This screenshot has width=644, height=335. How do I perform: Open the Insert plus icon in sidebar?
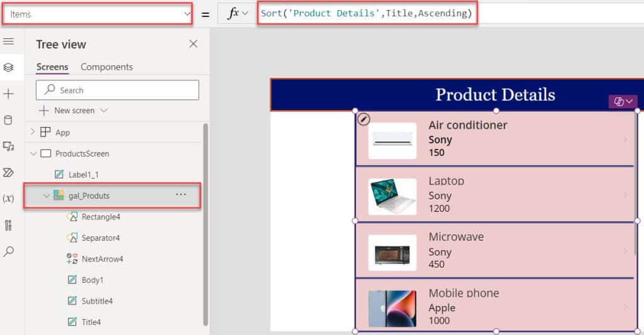8,94
